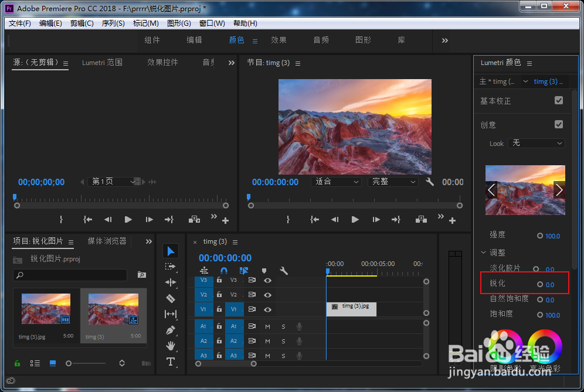Screen dimensions: 584x392
Task: Click previous Look preview arrow
Action: pyautogui.click(x=491, y=190)
